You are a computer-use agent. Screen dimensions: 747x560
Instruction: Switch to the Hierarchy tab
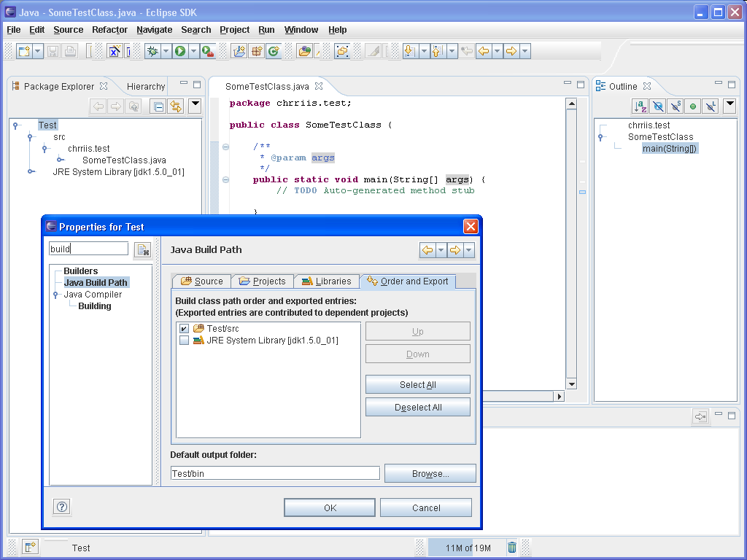point(146,86)
